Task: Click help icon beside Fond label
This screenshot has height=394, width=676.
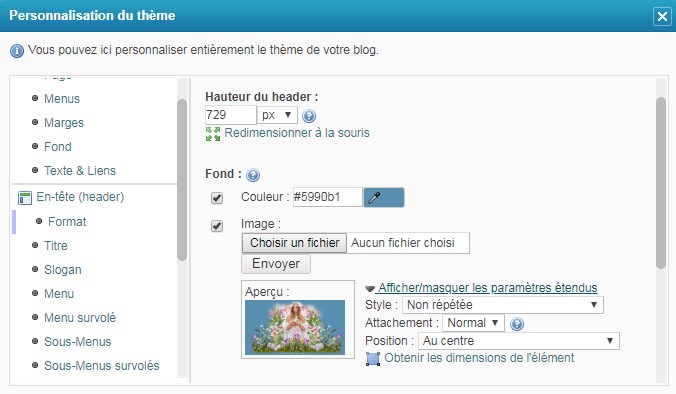Action: 253,175
